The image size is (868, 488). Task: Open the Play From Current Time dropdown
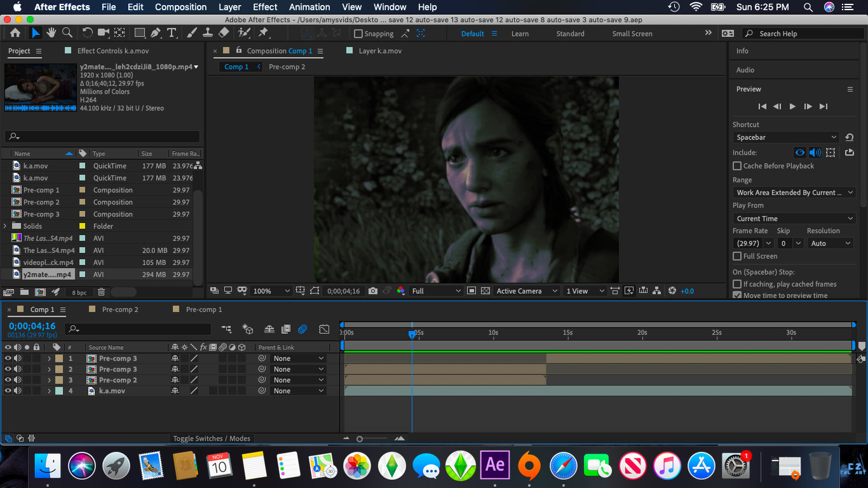[794, 219]
